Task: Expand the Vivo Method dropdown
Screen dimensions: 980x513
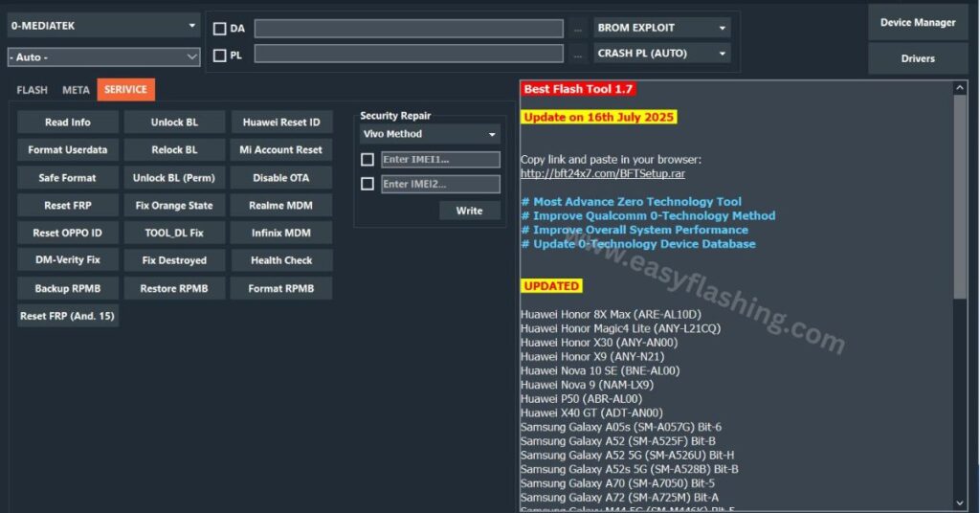Action: 430,134
